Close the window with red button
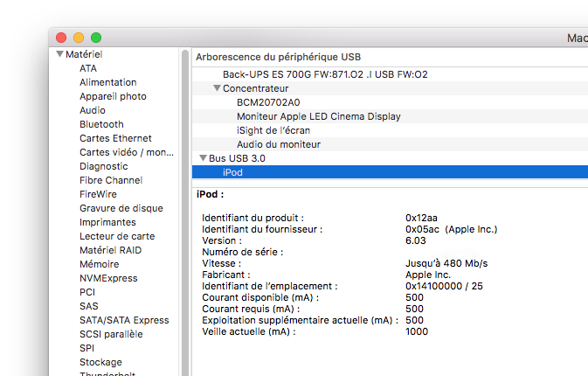 point(61,38)
